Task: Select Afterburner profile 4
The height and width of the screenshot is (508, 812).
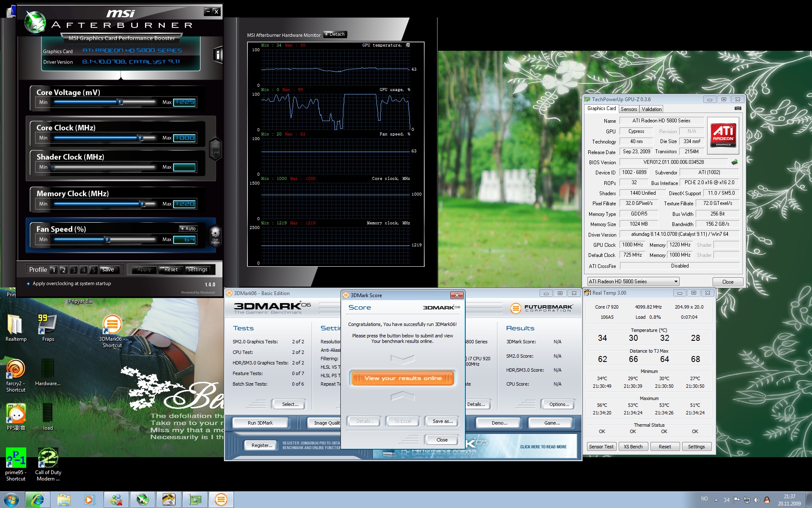Action: [84, 270]
